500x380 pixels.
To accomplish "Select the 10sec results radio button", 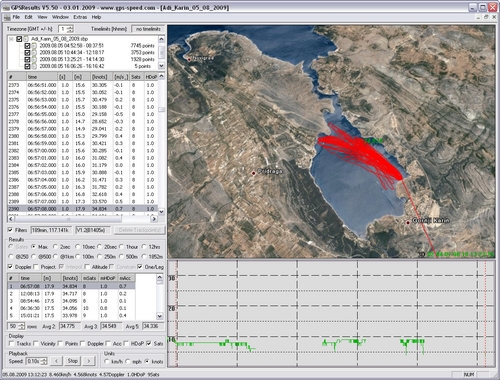I will tap(78, 247).
